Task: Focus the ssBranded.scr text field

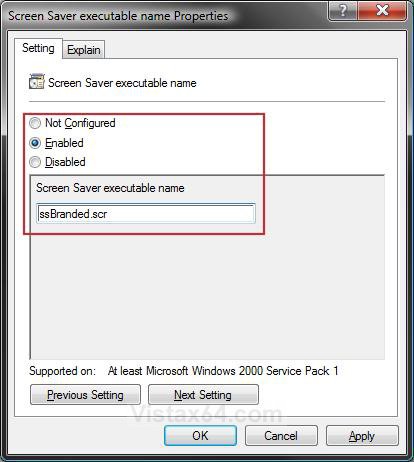Action: click(x=146, y=214)
